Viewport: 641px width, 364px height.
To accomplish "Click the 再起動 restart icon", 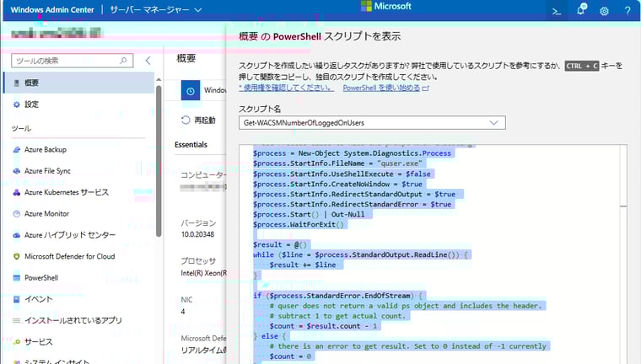I will 186,120.
